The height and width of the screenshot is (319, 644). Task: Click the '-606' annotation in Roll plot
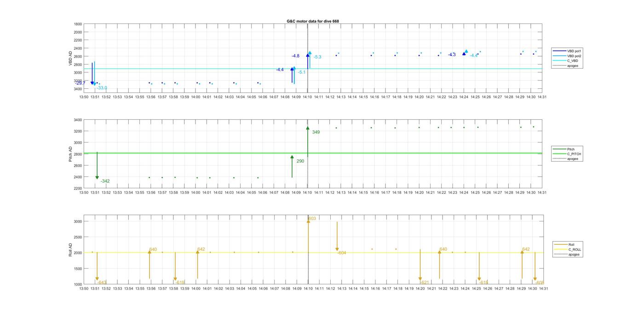540,283
